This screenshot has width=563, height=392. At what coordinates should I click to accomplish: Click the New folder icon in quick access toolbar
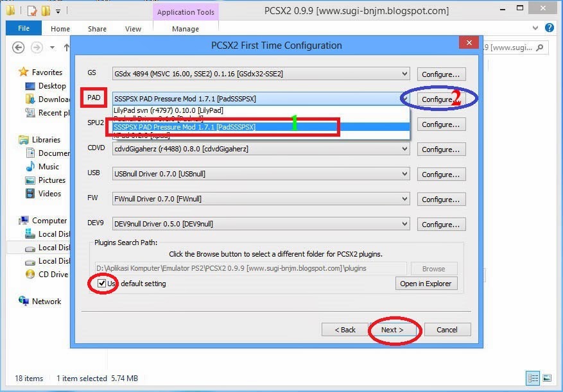pos(46,11)
